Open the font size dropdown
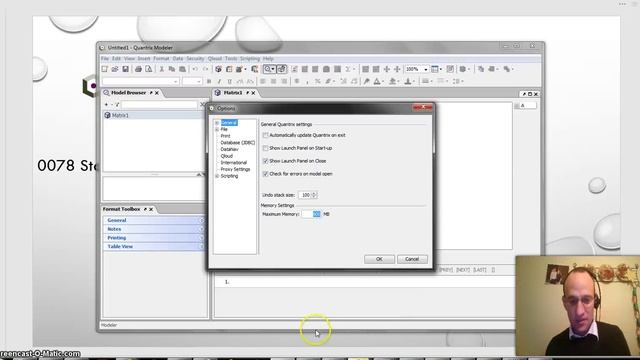This screenshot has height=360, width=640. click(199, 81)
